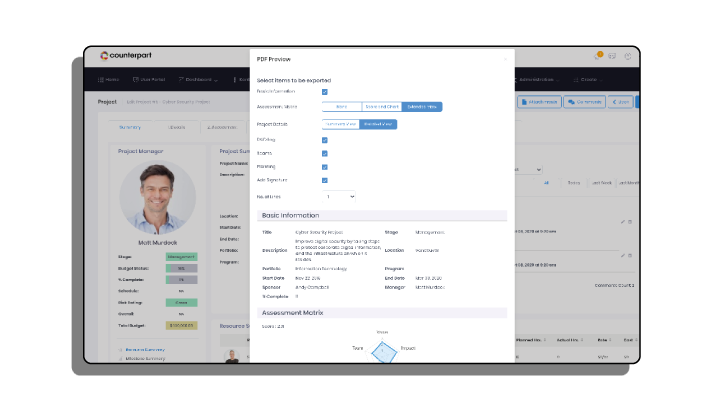The image size is (720, 400).
Task: Click the 'Matt Murdock' name text
Action: coord(158,242)
